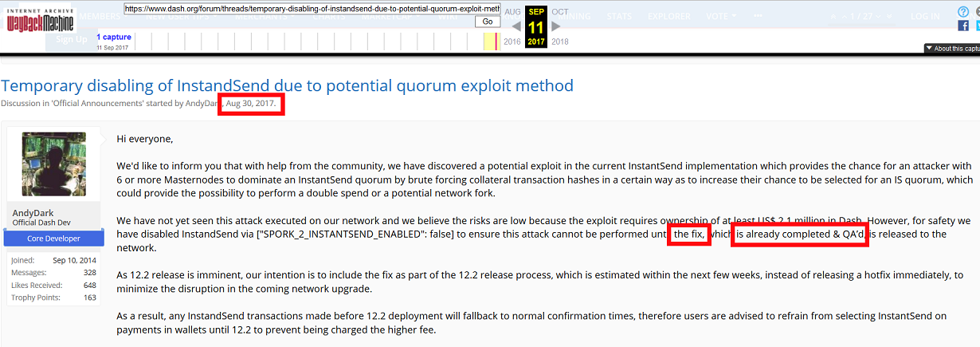Open 'Official Announcements' forum link

click(x=98, y=104)
